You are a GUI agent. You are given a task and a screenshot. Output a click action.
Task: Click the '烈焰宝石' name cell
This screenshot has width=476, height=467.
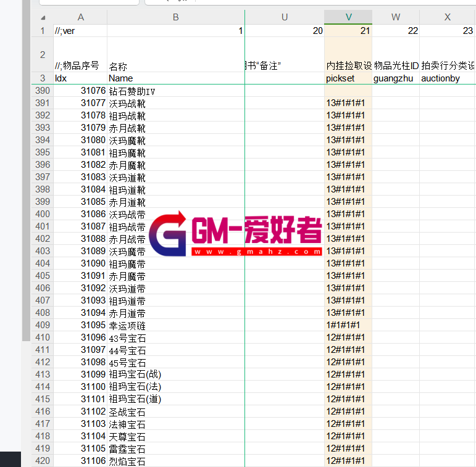(x=176, y=461)
